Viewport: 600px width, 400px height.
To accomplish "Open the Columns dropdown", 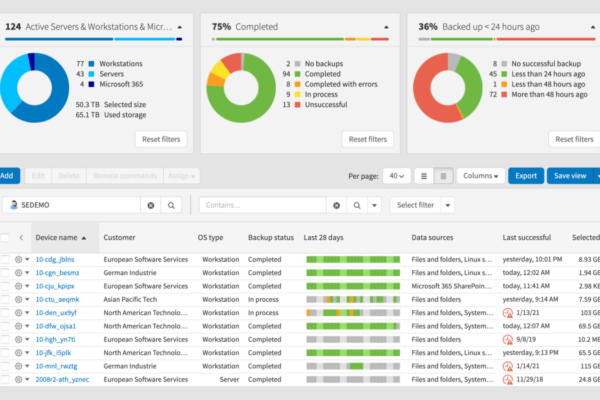I will coord(481,176).
